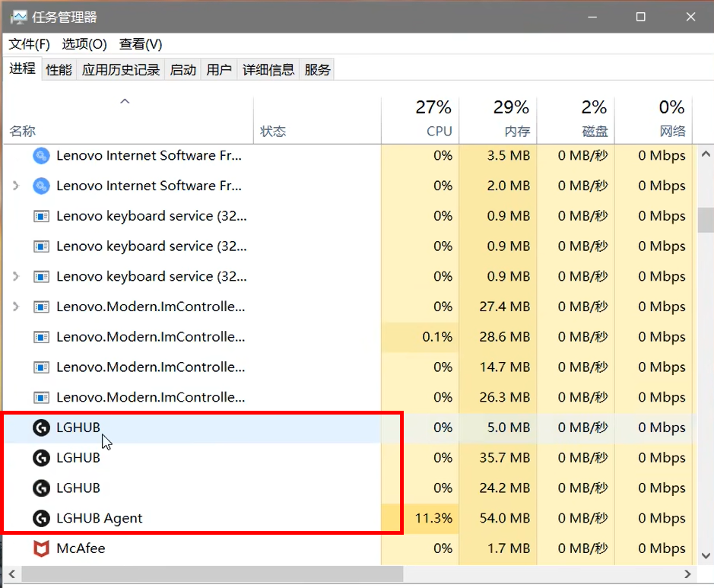Click the 27.4 MB memory value
Screen dimensions: 714x588
coord(505,307)
